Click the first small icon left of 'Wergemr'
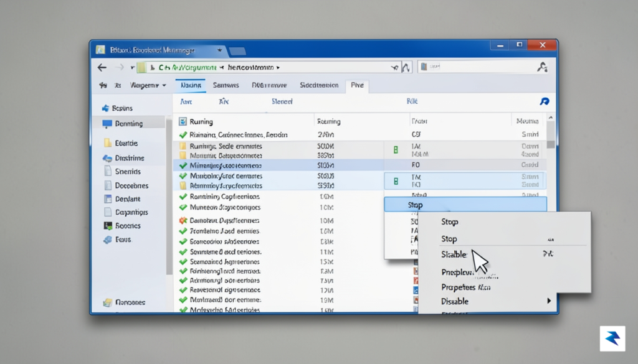The width and height of the screenshot is (638, 364). (x=103, y=85)
